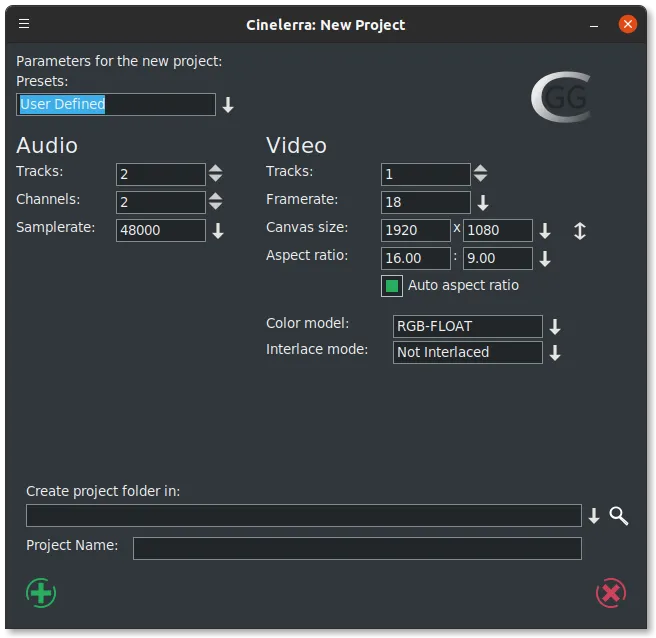Screen dimensions: 656x638
Task: Click the Not Interlaced mode field
Action: (x=468, y=352)
